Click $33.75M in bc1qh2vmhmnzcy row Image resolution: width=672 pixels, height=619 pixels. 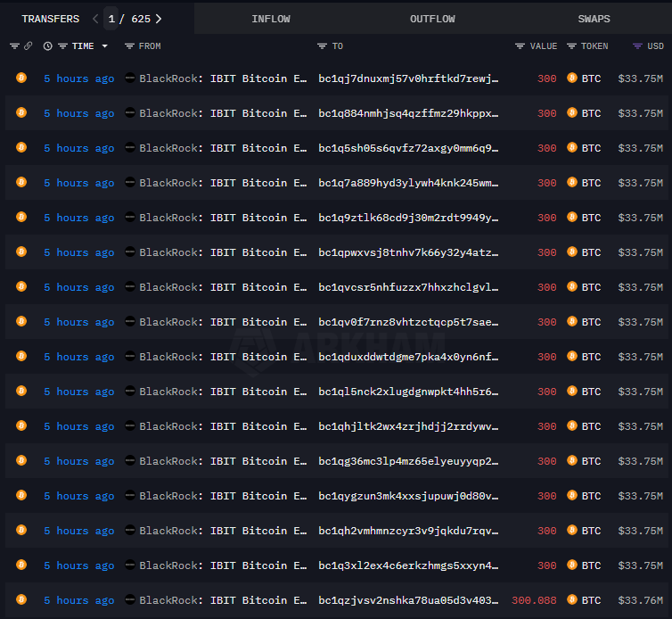pos(640,530)
